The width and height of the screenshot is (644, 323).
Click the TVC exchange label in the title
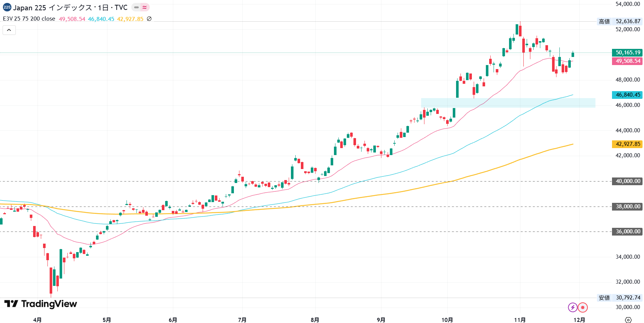(121, 7)
